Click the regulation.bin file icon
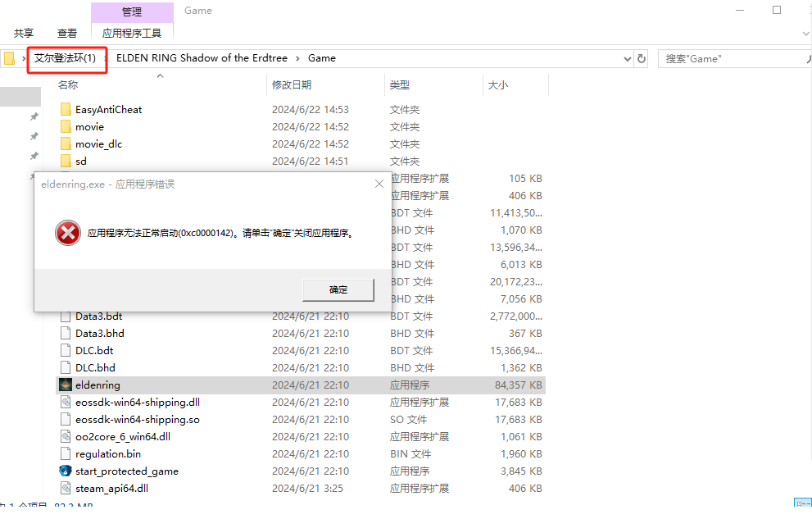Image resolution: width=812 pixels, height=519 pixels. [x=66, y=453]
